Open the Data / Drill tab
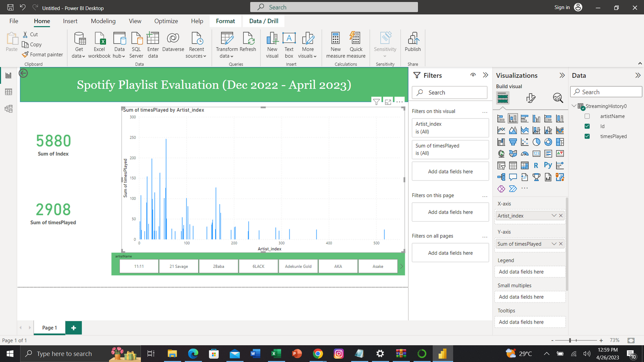The height and width of the screenshot is (362, 644). click(264, 21)
